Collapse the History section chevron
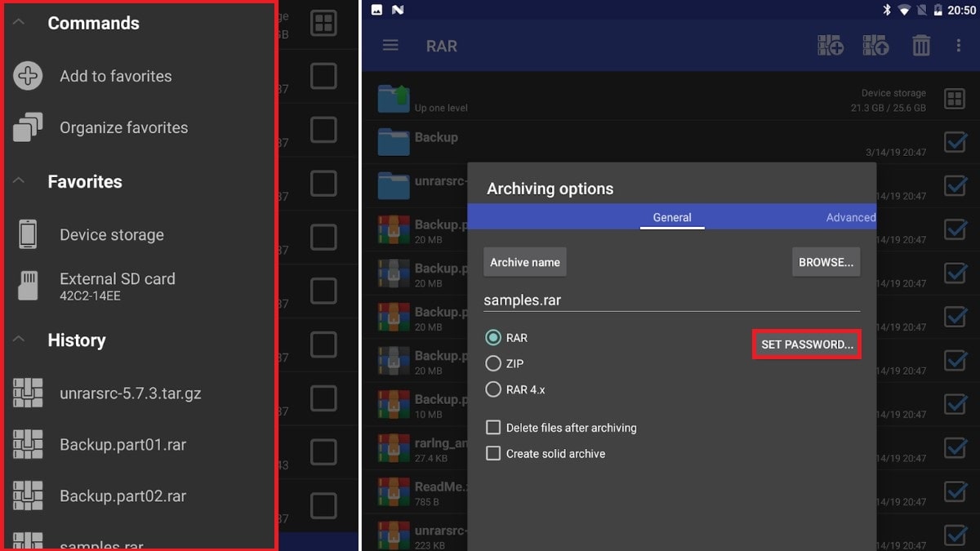 tap(19, 339)
